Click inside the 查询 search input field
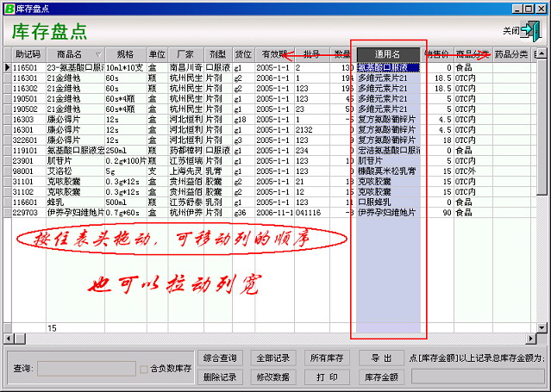551x392 pixels. [85, 370]
